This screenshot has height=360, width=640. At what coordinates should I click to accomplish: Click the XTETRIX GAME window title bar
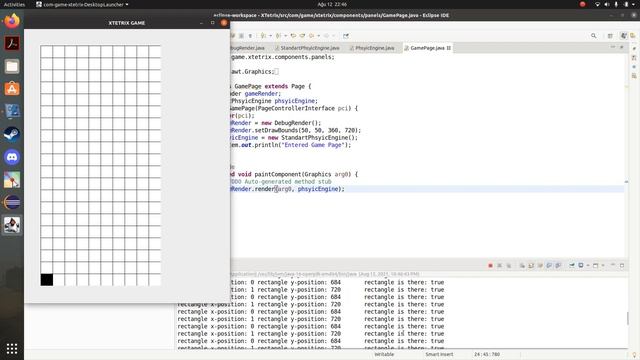(127, 23)
